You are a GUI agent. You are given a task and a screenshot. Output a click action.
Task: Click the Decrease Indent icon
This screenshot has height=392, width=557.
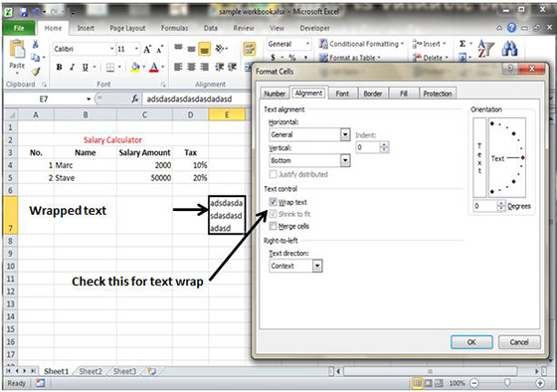tap(220, 67)
